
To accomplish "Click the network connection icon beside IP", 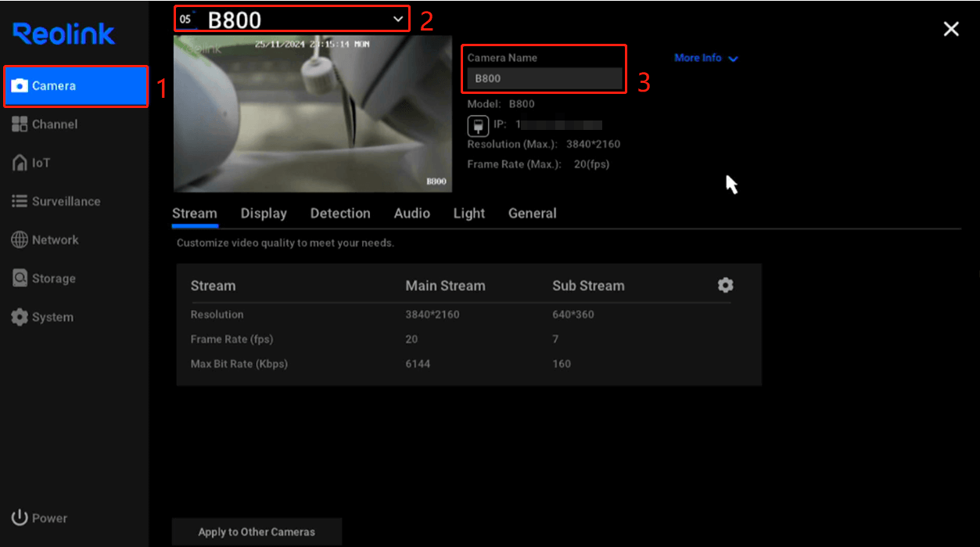I will (478, 125).
